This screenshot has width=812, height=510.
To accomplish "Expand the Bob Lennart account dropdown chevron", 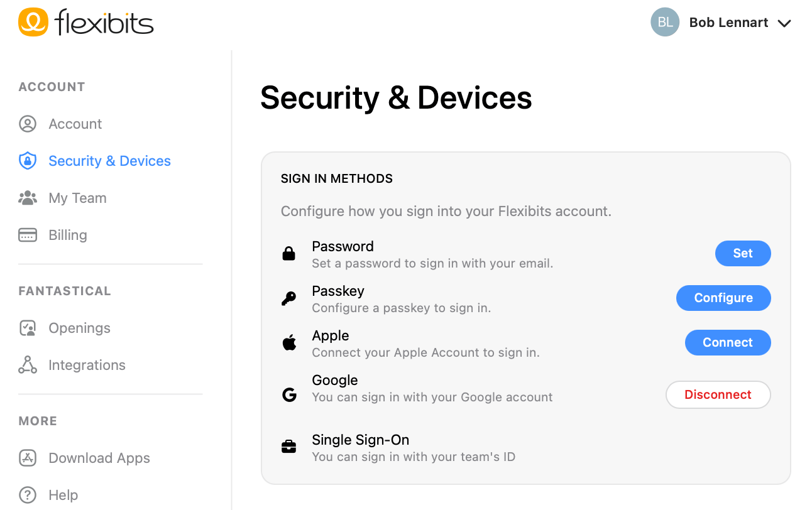I will [x=784, y=23].
